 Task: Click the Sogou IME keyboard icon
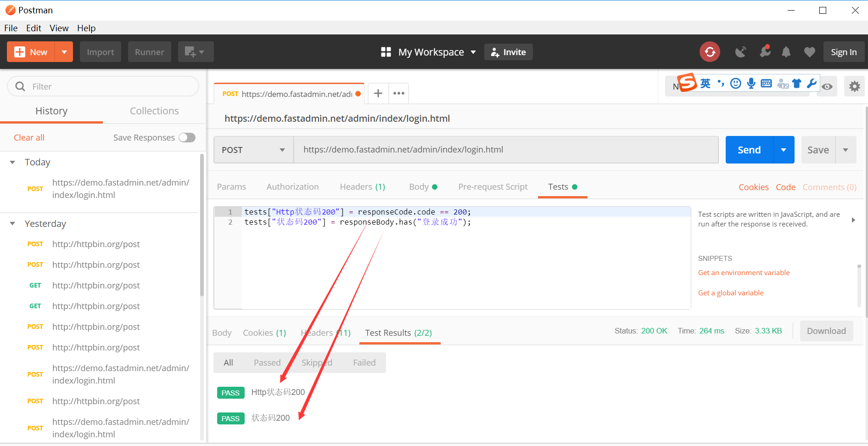click(766, 83)
